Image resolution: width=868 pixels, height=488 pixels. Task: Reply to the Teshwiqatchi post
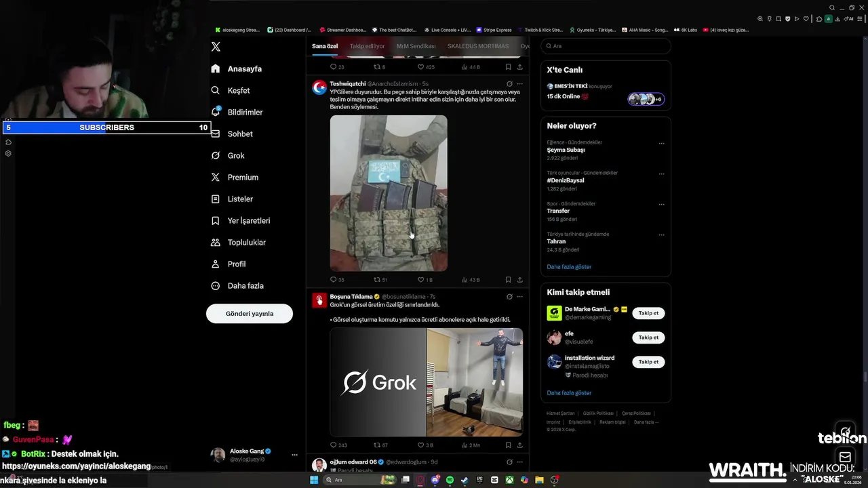click(x=337, y=279)
